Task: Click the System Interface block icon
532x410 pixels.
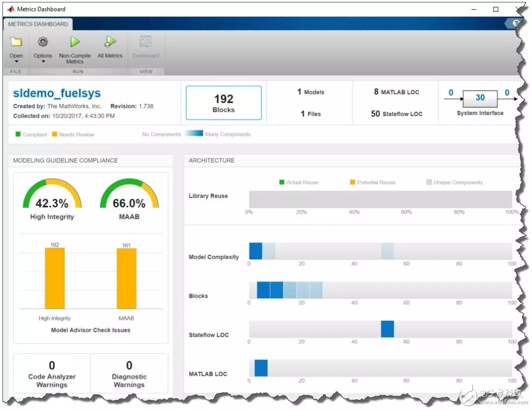Action: point(480,97)
